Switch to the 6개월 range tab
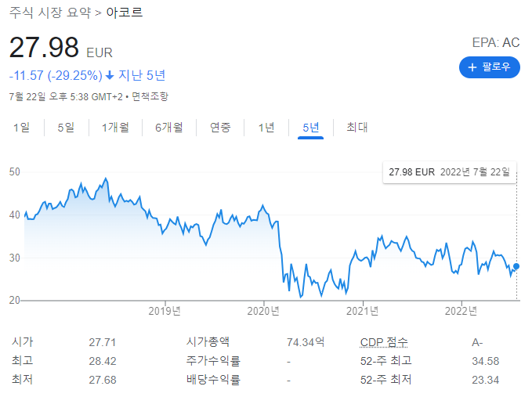This screenshot has height=397, width=532. pyautogui.click(x=169, y=128)
